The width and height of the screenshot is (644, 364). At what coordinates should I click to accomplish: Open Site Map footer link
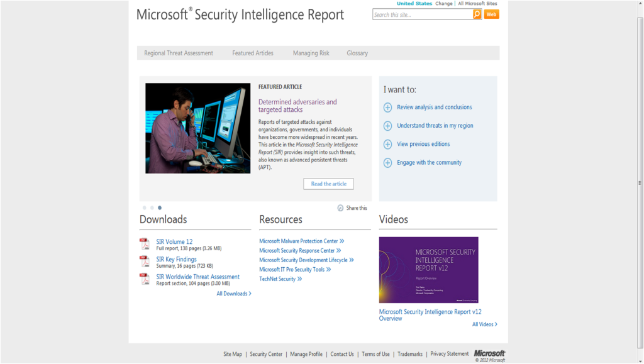(x=233, y=354)
